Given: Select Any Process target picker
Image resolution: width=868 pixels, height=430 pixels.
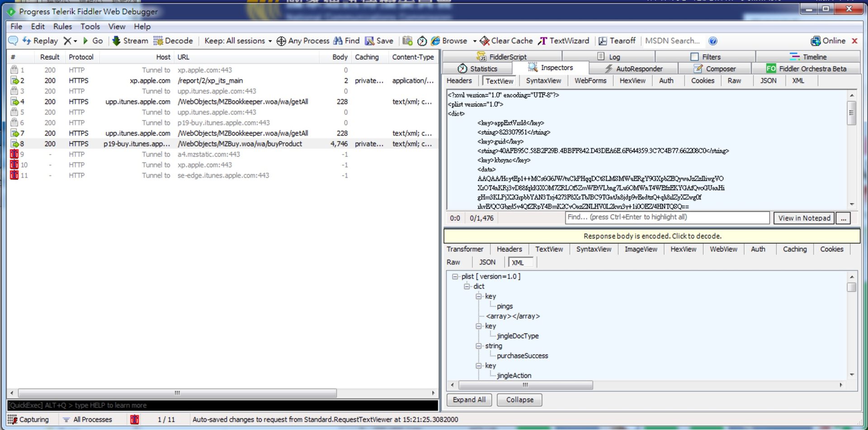Looking at the screenshot, I should point(303,41).
